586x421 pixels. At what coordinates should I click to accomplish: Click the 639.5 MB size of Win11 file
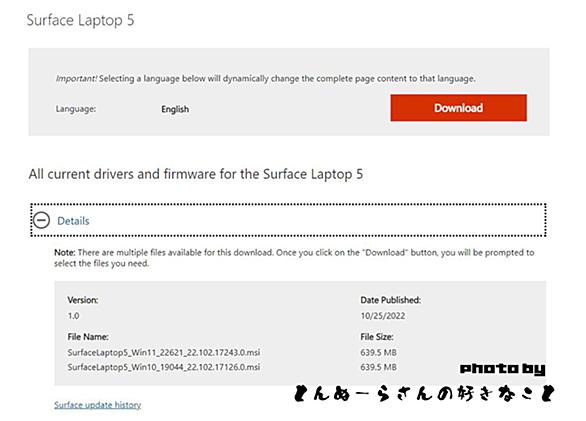(378, 352)
